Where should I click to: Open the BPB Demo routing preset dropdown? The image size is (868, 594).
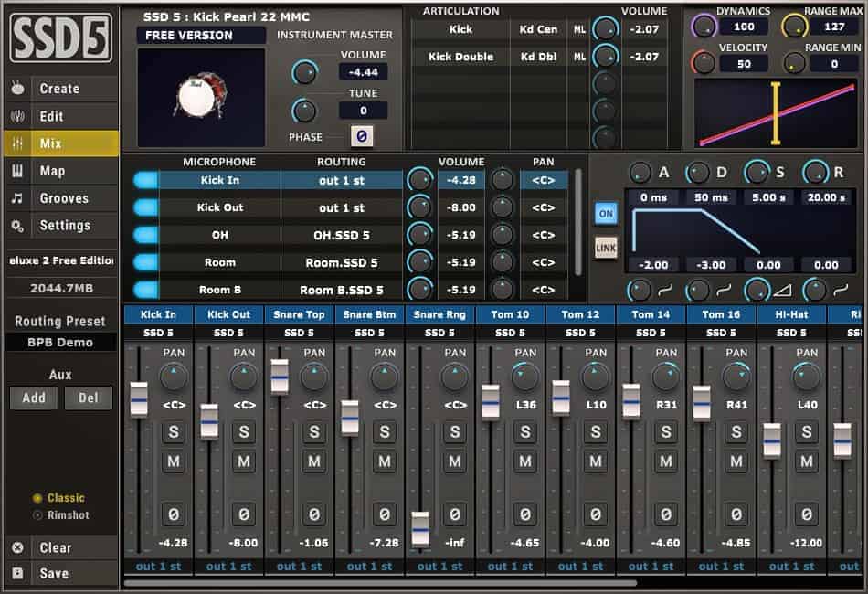[61, 342]
